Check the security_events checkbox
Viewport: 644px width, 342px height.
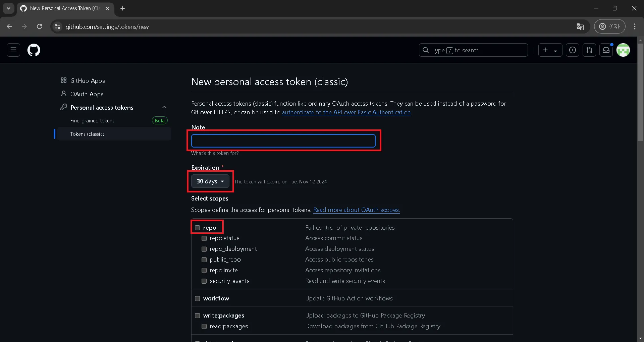pyautogui.click(x=204, y=281)
